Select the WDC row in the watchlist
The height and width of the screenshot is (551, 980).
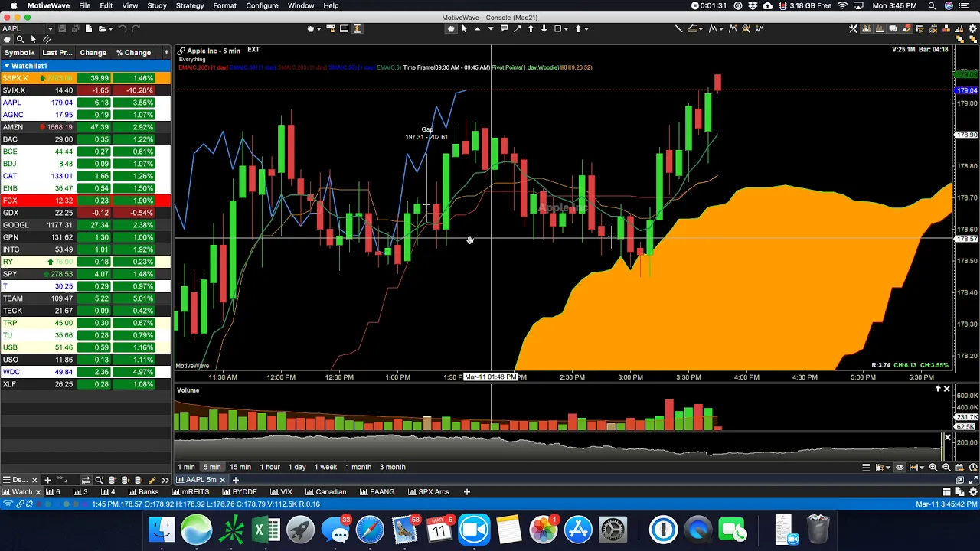click(x=86, y=372)
